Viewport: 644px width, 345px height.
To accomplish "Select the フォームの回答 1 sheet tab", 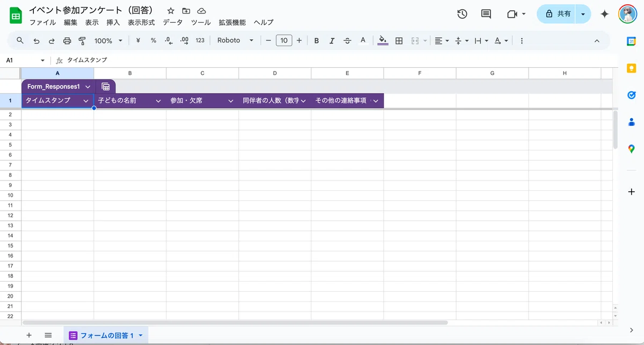I will pyautogui.click(x=106, y=335).
